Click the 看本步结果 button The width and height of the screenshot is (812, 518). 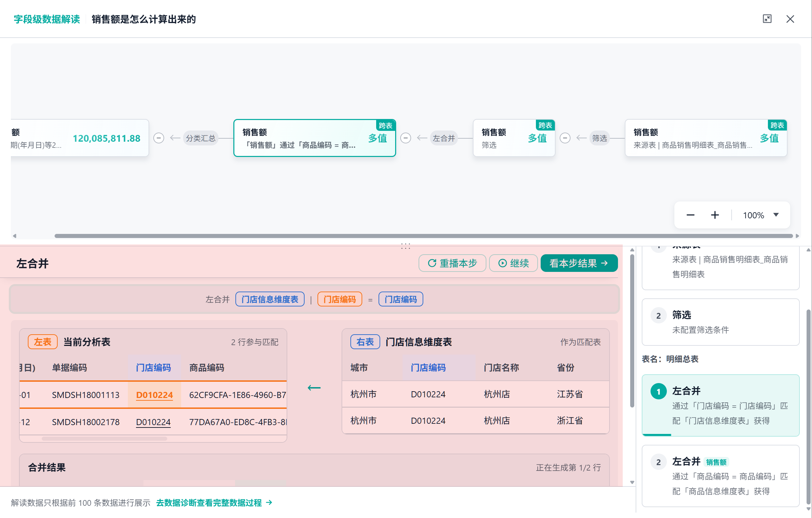[579, 263]
